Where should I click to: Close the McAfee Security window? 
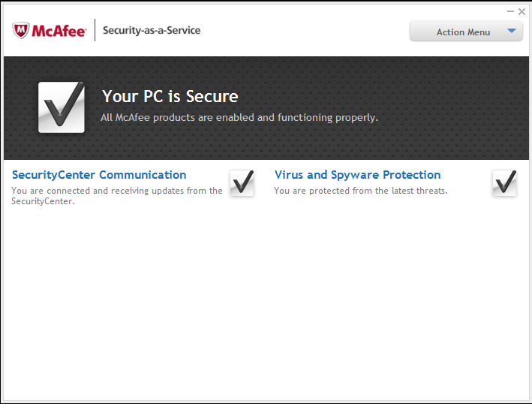(521, 11)
